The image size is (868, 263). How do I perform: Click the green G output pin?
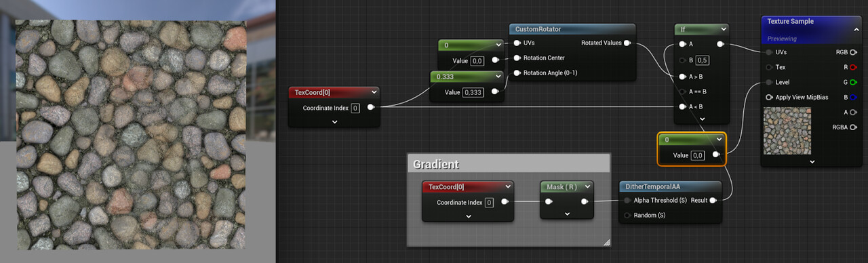coord(854,82)
